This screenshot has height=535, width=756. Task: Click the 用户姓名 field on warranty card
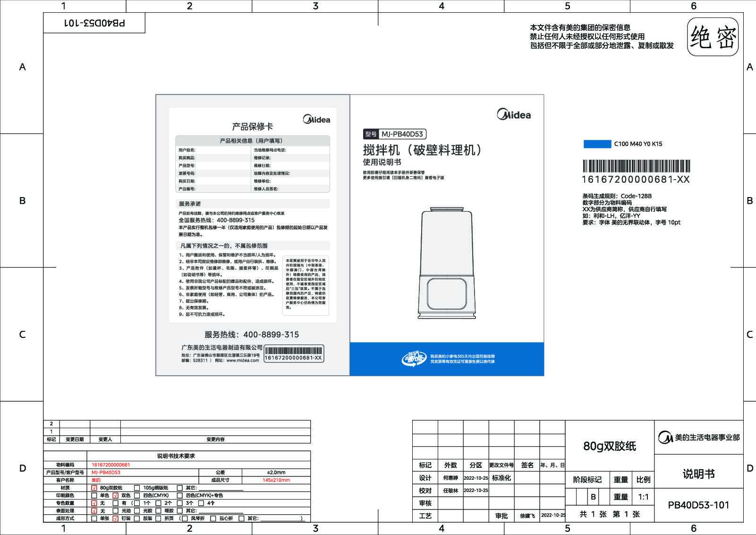click(214, 150)
